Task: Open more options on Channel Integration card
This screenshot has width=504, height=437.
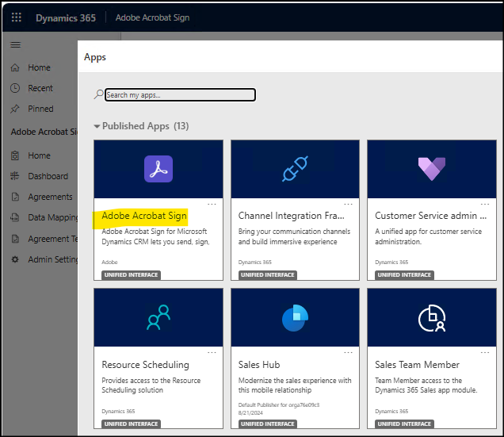Action: pos(348,204)
